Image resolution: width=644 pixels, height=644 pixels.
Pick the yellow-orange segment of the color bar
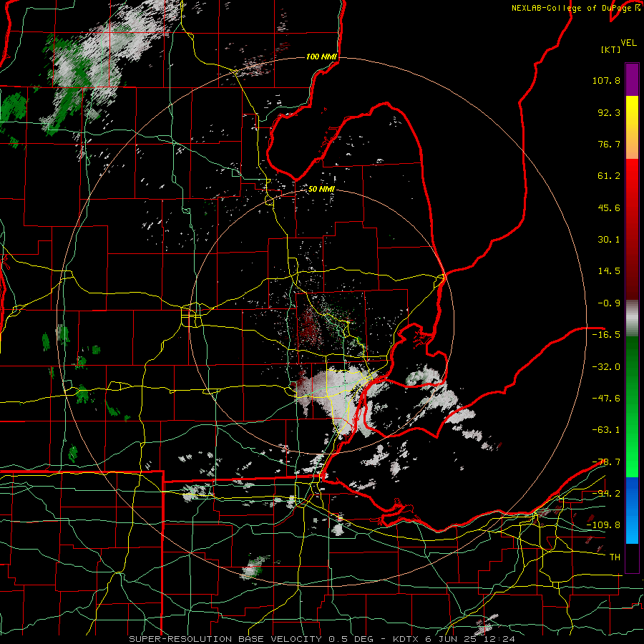632,127
